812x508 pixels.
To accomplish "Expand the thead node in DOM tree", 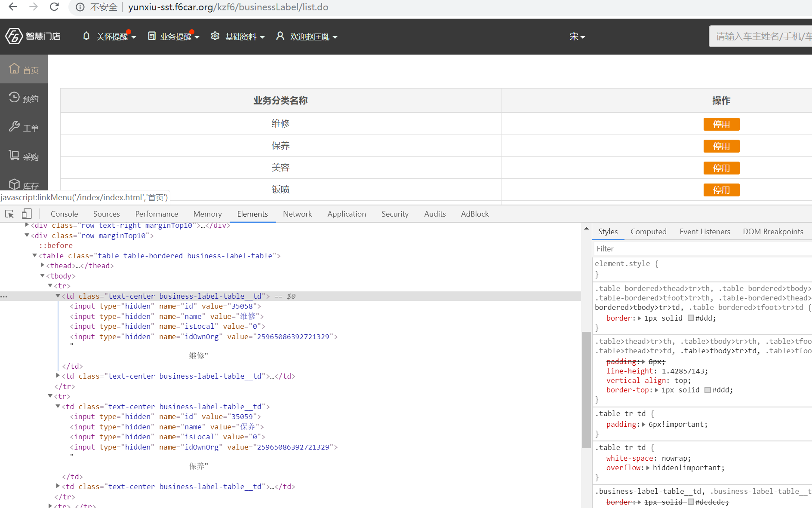I will tap(43, 265).
